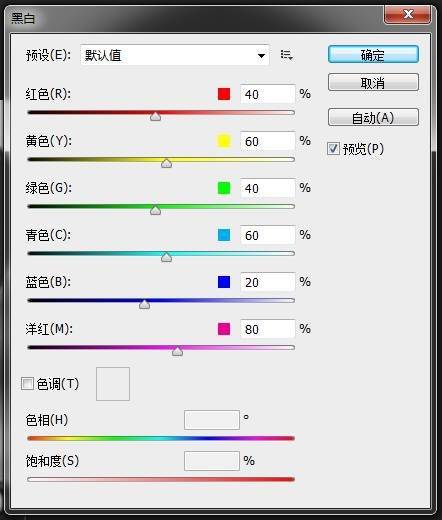
Task: Open the preset options menu icon
Action: tap(286, 55)
